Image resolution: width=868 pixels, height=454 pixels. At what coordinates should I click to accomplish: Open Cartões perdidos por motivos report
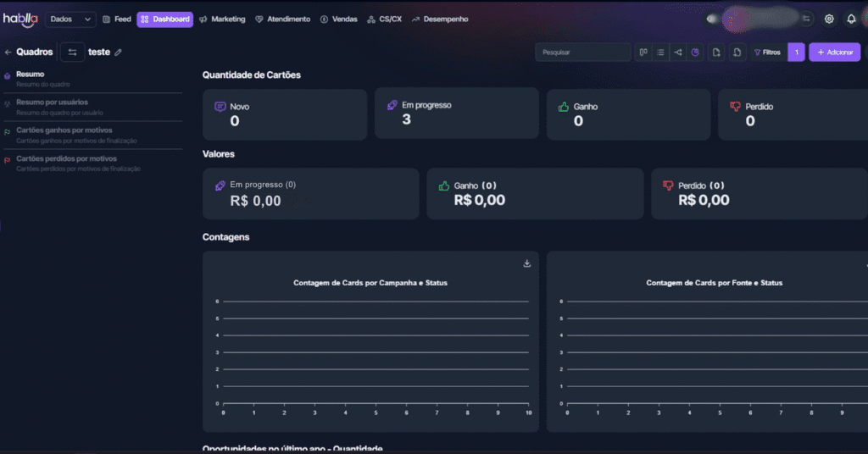click(x=66, y=158)
